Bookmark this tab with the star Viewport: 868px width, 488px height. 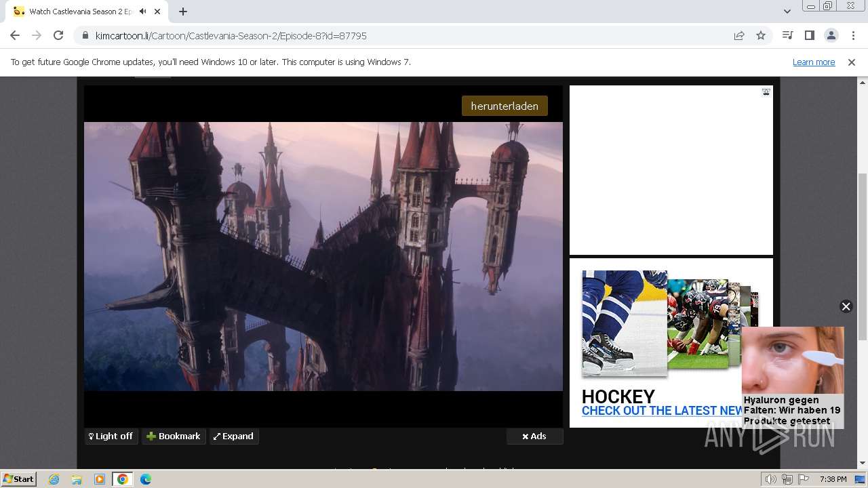coord(761,35)
